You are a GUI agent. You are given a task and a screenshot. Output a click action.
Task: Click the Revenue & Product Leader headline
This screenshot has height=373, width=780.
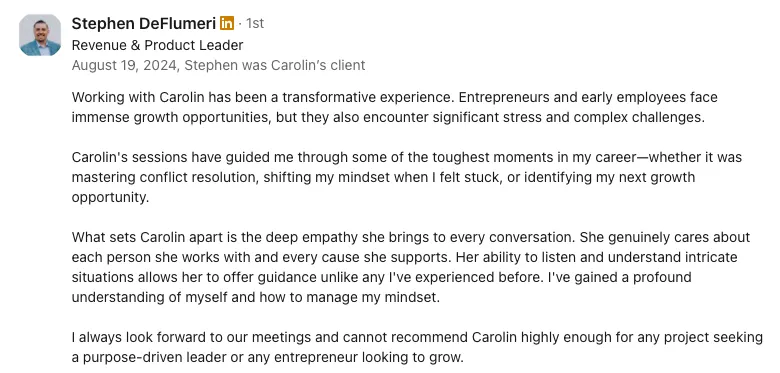click(157, 45)
